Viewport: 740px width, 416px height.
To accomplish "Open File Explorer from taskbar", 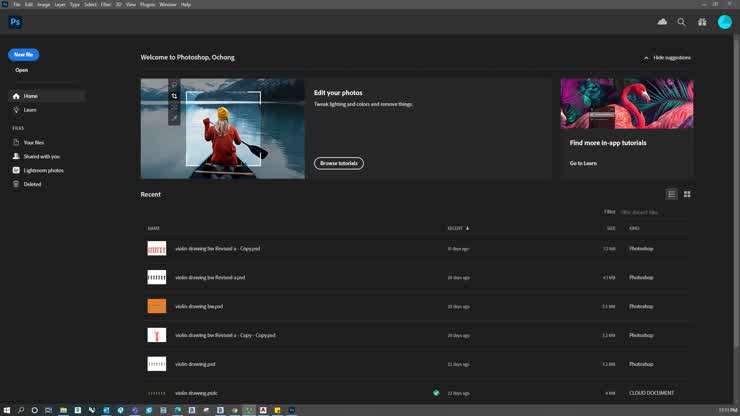I will 63,410.
